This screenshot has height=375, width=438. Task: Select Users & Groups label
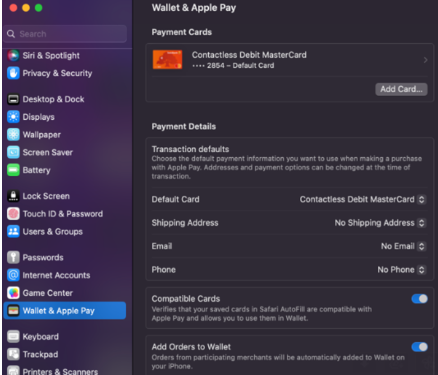(53, 231)
